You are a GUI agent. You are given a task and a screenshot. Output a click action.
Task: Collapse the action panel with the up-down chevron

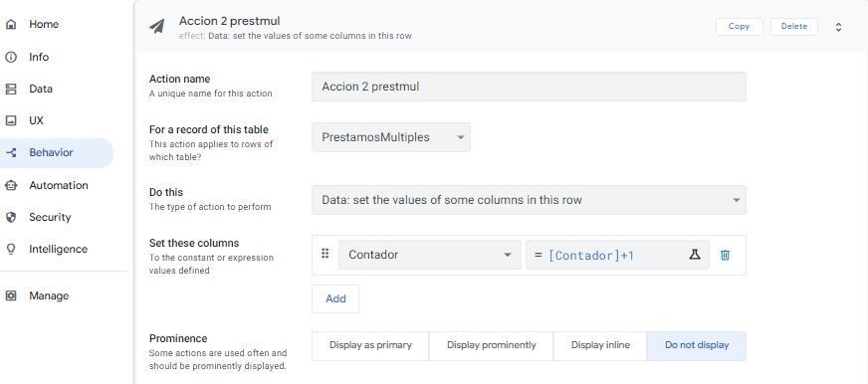click(838, 27)
